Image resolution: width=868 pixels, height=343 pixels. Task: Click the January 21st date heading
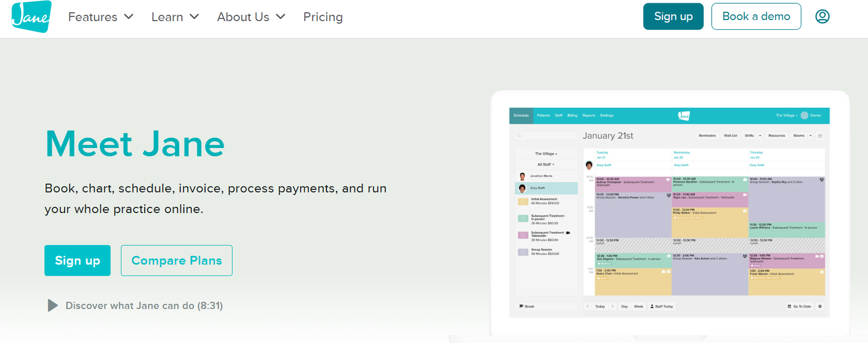pos(608,135)
